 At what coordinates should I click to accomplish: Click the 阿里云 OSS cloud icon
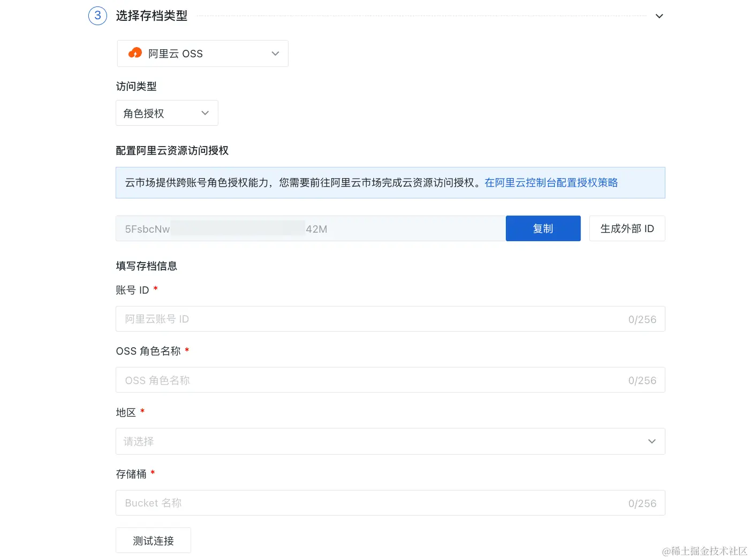coord(135,53)
